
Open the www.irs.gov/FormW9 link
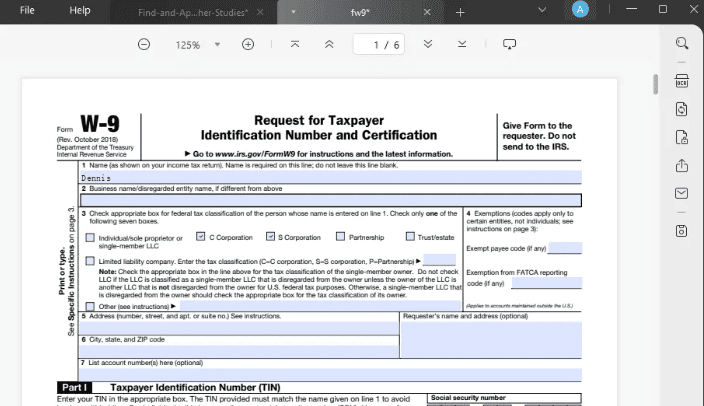coord(255,154)
